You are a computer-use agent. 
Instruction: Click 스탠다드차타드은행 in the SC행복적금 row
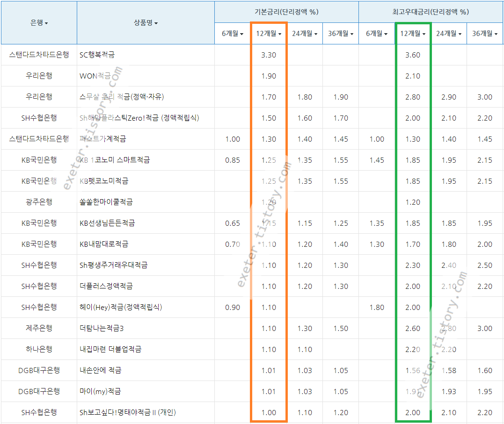[39, 55]
